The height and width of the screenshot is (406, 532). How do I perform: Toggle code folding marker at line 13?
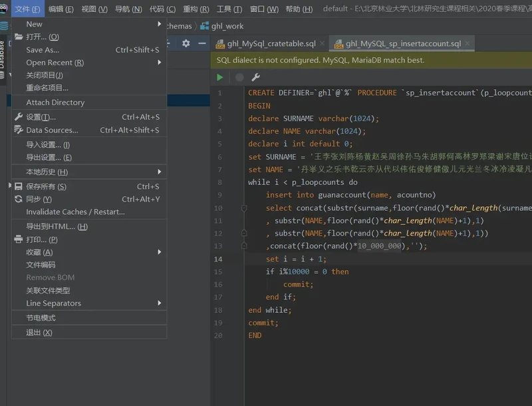[x=244, y=246]
